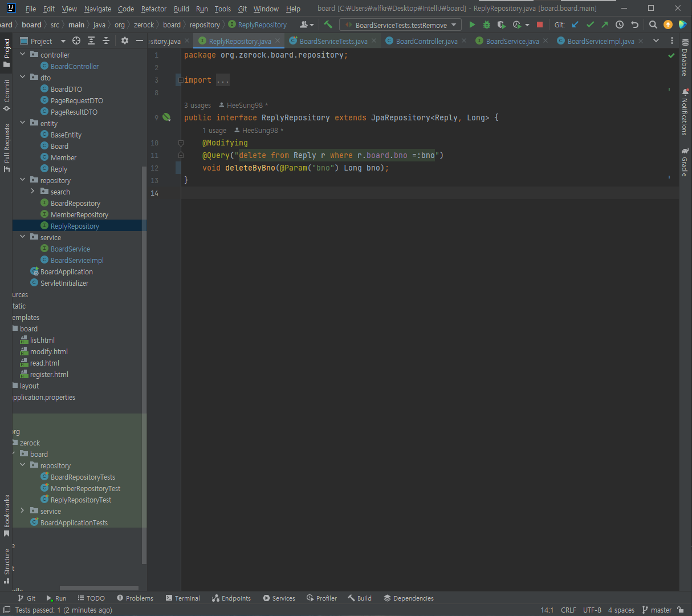Viewport: 692px width, 616px height.
Task: Open Search Everywhere magnifier icon
Action: point(653,25)
